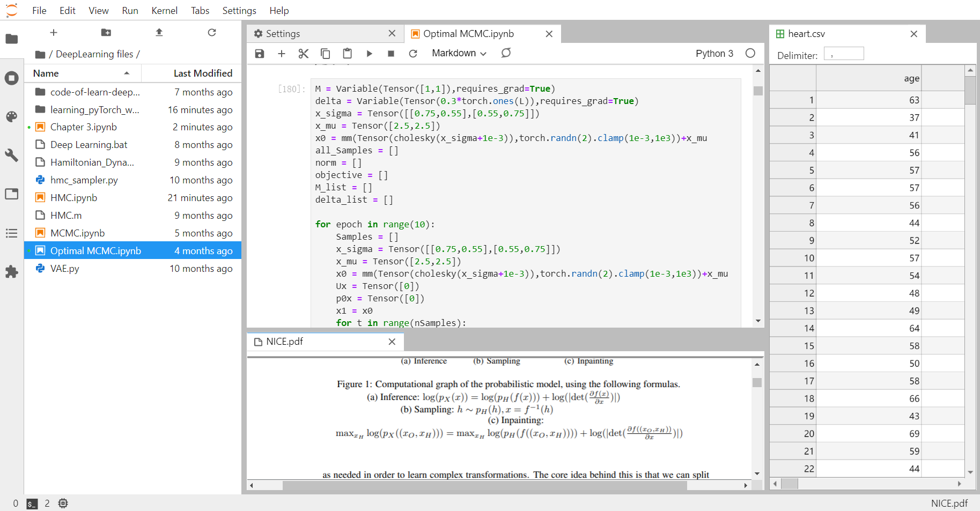Click the Python 3 kernel name
This screenshot has height=511, width=980.
click(x=714, y=53)
